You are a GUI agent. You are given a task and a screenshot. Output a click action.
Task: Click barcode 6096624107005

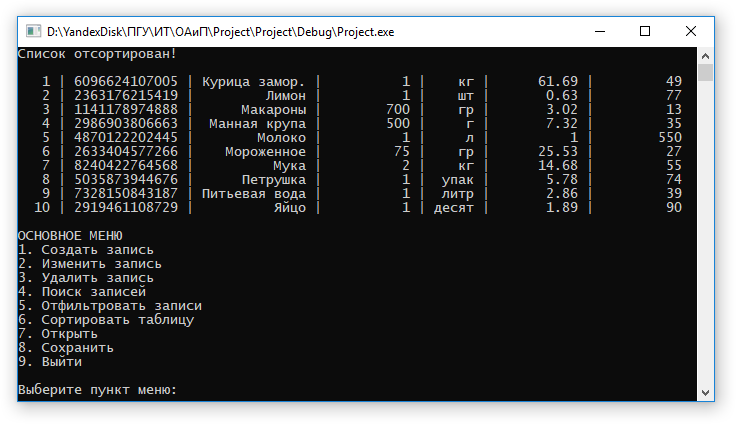[x=126, y=81]
